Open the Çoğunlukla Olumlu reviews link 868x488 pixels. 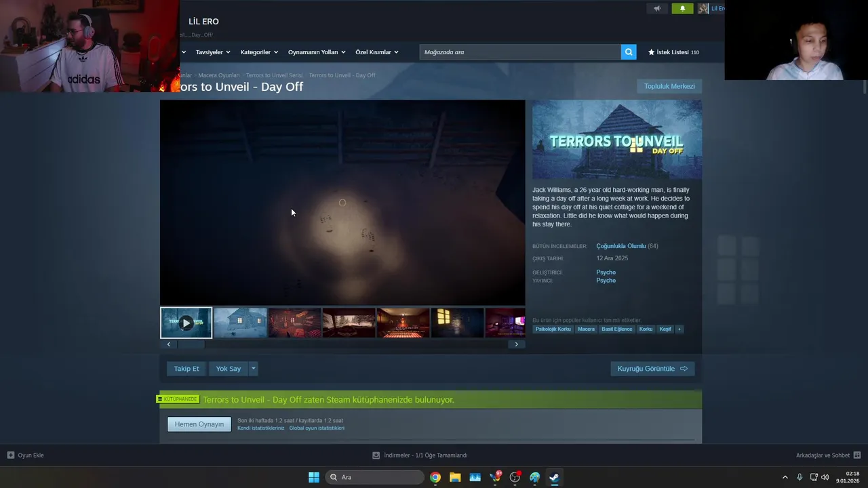[x=621, y=246]
